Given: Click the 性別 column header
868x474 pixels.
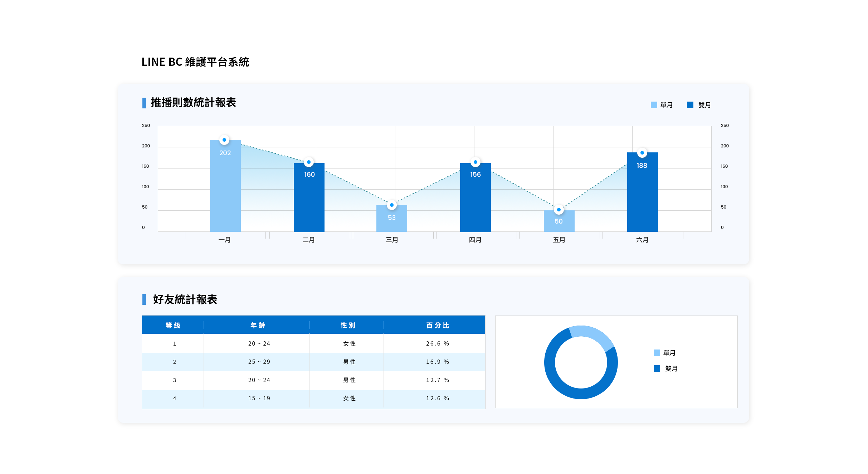Looking at the screenshot, I should pyautogui.click(x=348, y=325).
